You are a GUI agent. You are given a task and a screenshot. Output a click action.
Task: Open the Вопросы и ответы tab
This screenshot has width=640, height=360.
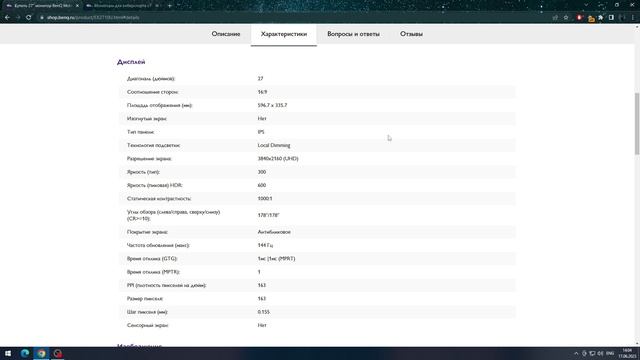coord(353,34)
